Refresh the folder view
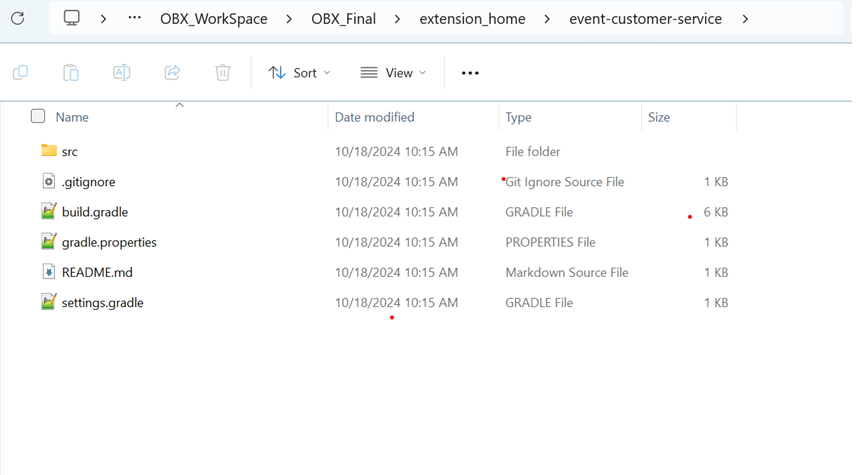Screen dimensions: 868x475 [18, 19]
